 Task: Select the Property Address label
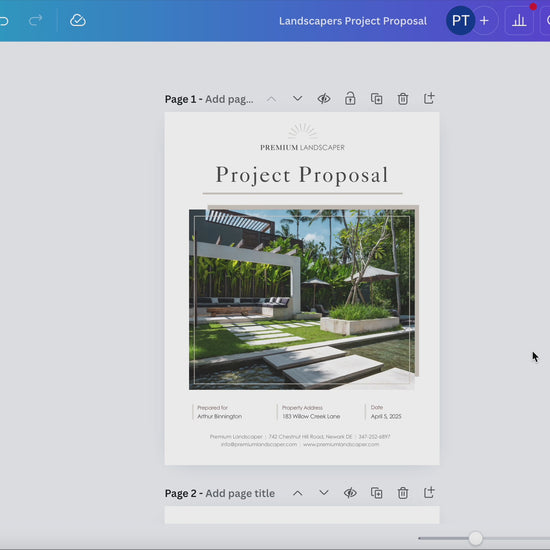tap(302, 408)
